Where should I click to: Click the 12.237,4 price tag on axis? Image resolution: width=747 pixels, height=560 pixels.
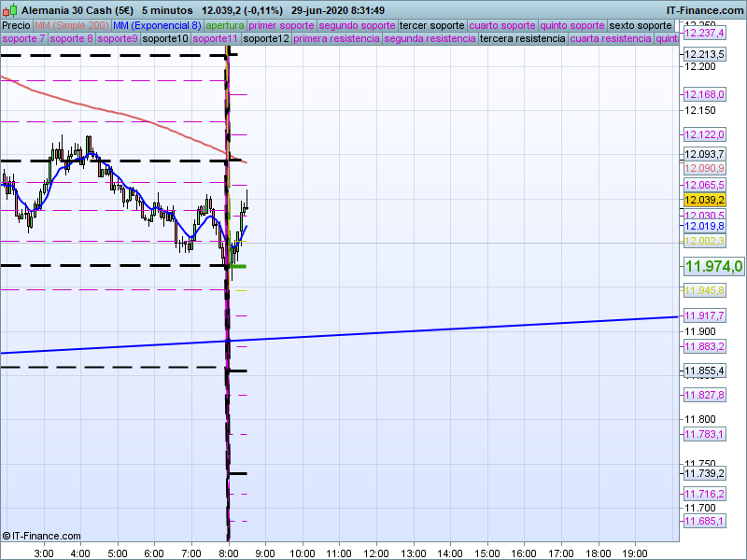click(x=704, y=33)
